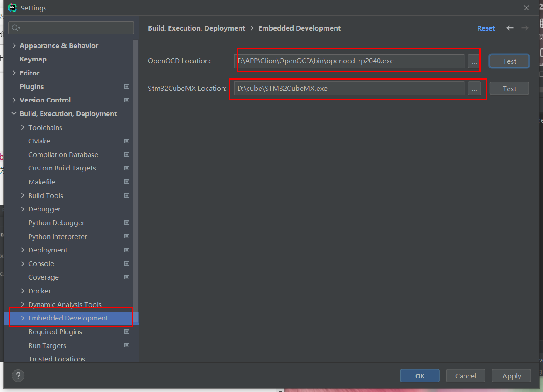The height and width of the screenshot is (392, 543).
Task: Click project-level icon beside Compilation Database
Action: (126, 154)
